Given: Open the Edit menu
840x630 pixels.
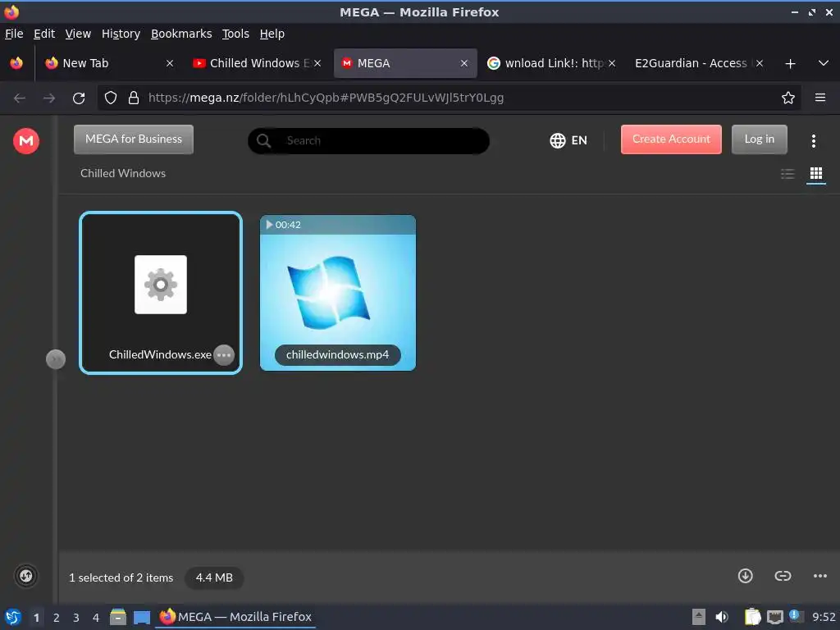Looking at the screenshot, I should point(44,34).
